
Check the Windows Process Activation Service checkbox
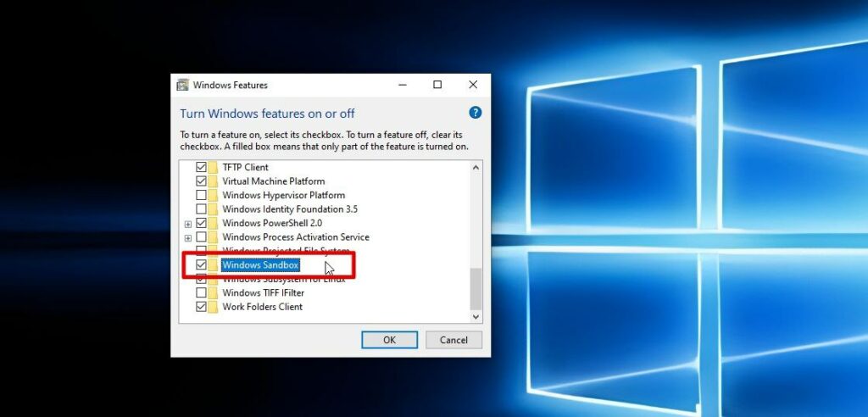coord(201,237)
